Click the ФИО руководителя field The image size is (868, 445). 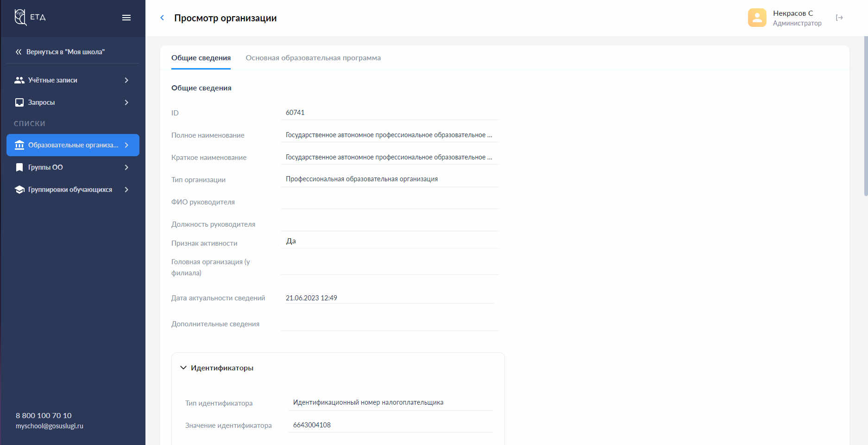(389, 202)
